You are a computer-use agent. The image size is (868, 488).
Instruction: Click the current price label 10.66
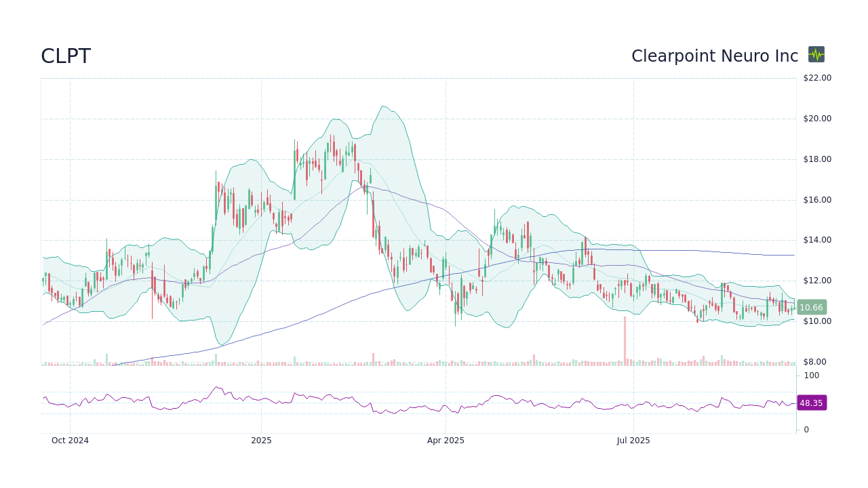811,308
